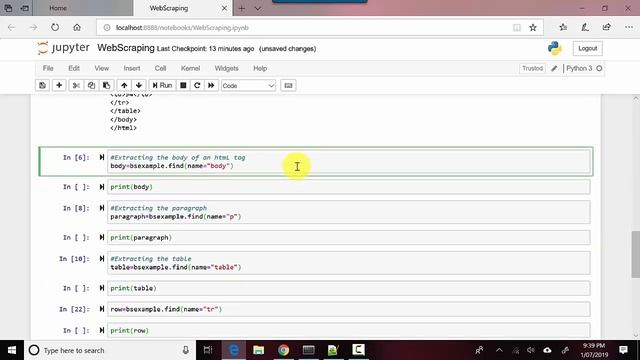
Task: Restart the kernel with the circular arrow
Action: tap(197, 85)
